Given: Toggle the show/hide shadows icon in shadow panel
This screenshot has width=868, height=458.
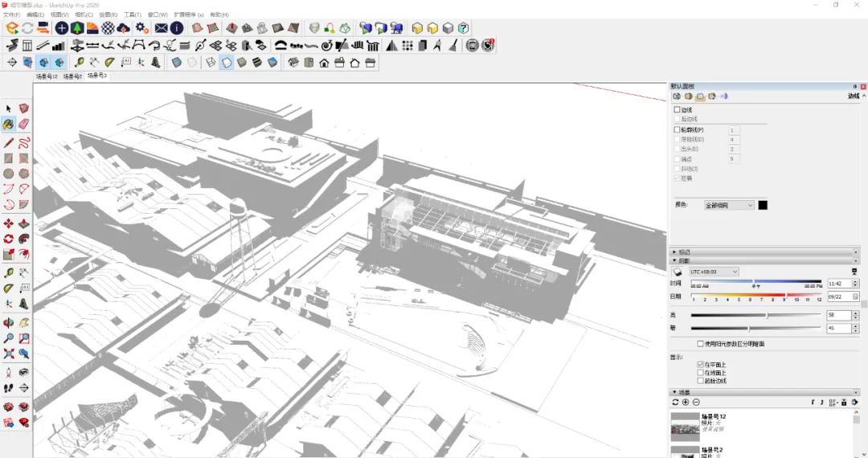Looking at the screenshot, I should pyautogui.click(x=677, y=272).
